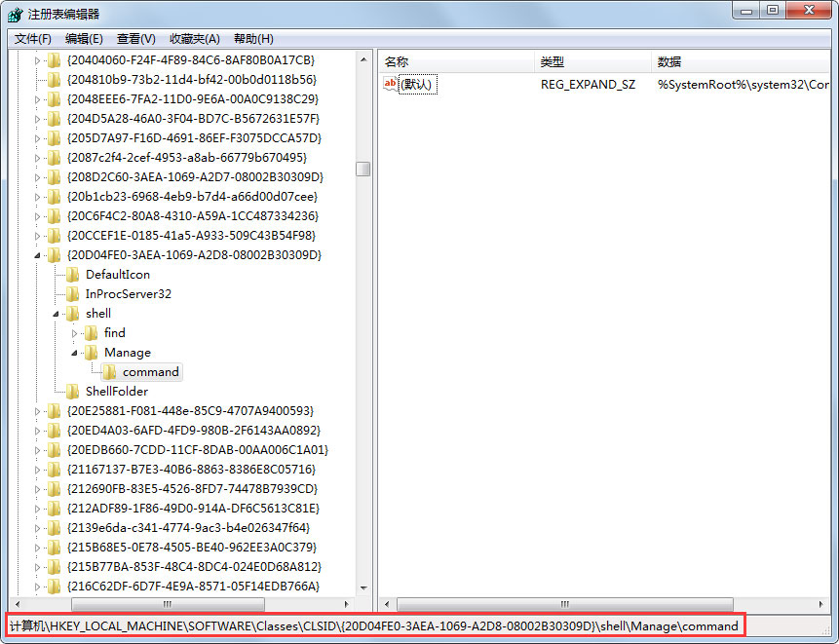This screenshot has height=644, width=839.
Task: Click the {20E25881-F081-448e...} key folder icon
Action: 54,410
